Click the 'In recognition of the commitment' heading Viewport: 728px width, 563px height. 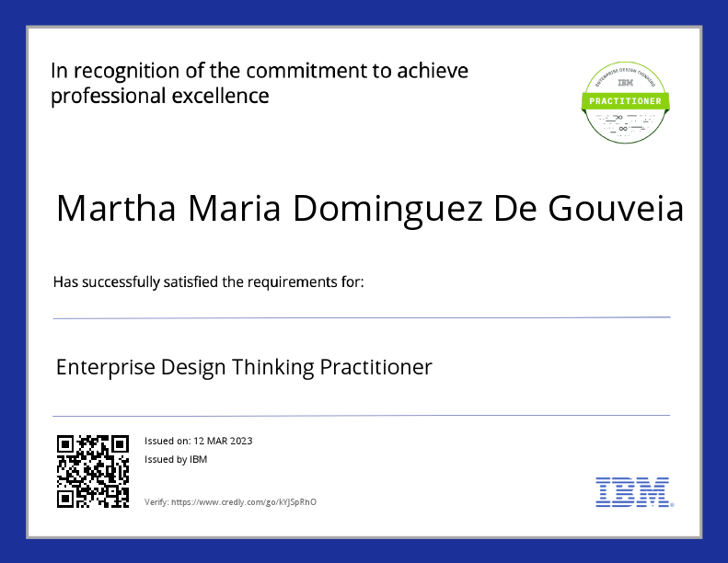(x=260, y=84)
